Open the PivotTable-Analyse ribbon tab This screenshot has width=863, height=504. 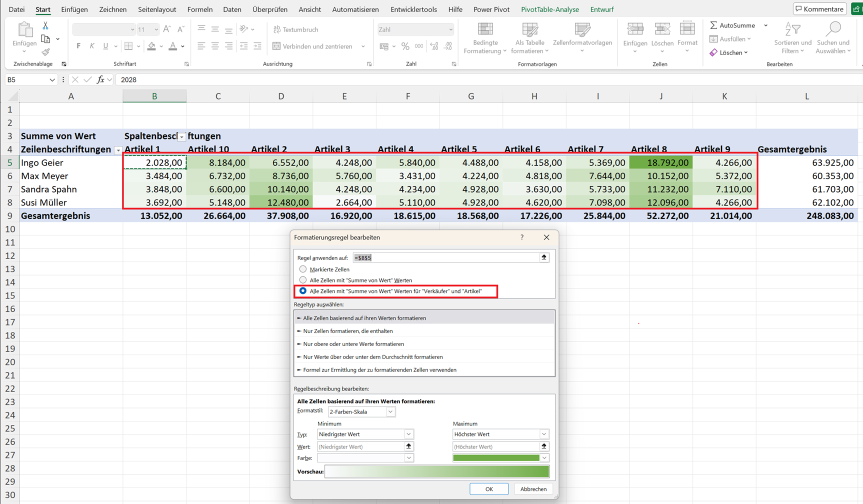pos(549,9)
